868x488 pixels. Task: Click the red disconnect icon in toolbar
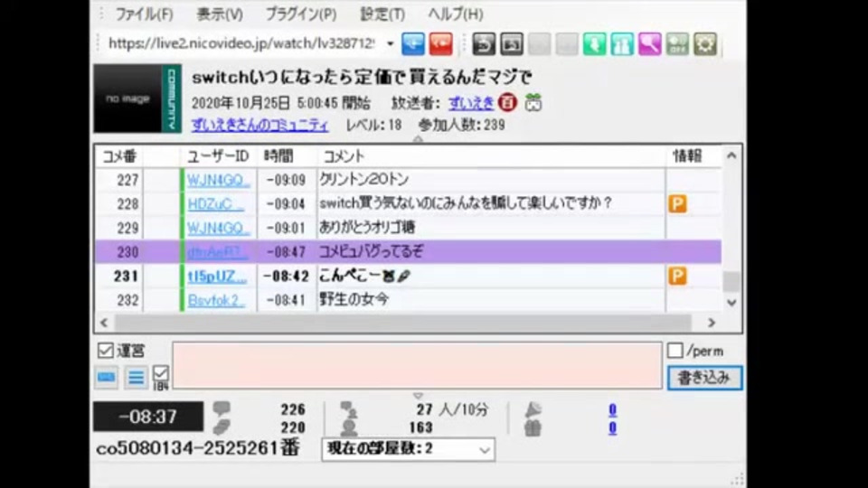click(440, 44)
